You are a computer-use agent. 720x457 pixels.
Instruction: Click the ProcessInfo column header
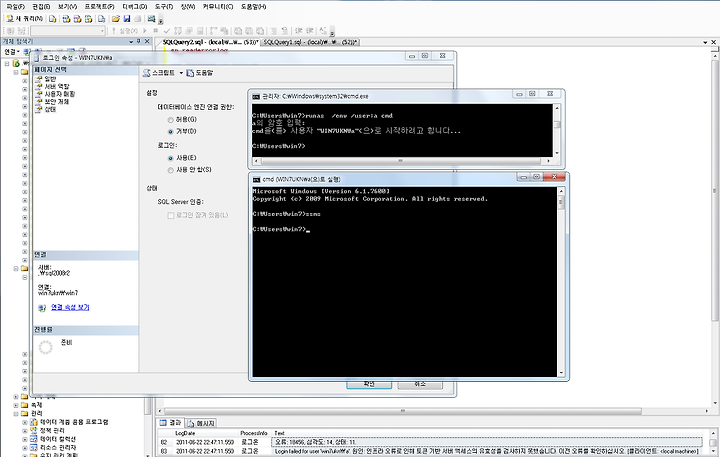[x=253, y=433]
